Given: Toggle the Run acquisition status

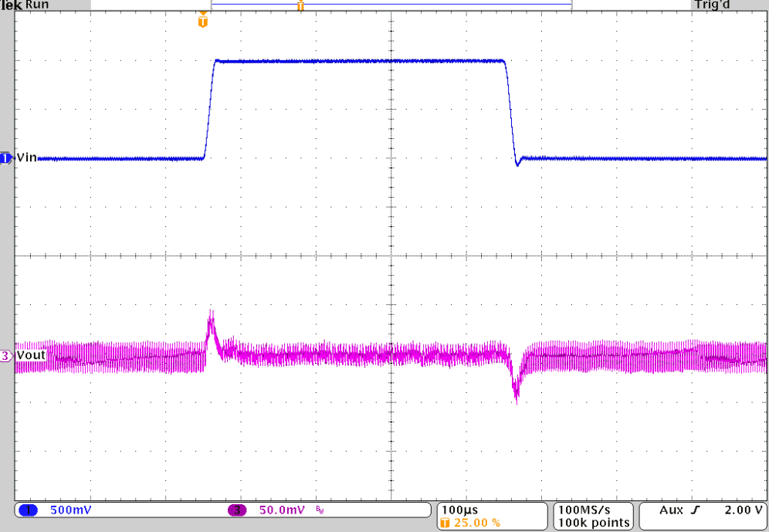Looking at the screenshot, I should 36,5.
